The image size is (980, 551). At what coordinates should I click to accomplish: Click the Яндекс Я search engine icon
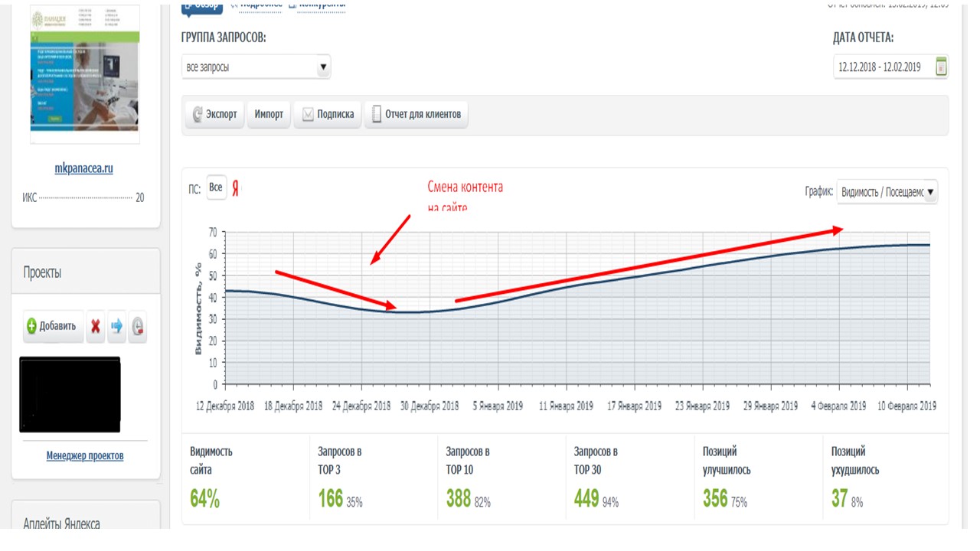pyautogui.click(x=236, y=188)
